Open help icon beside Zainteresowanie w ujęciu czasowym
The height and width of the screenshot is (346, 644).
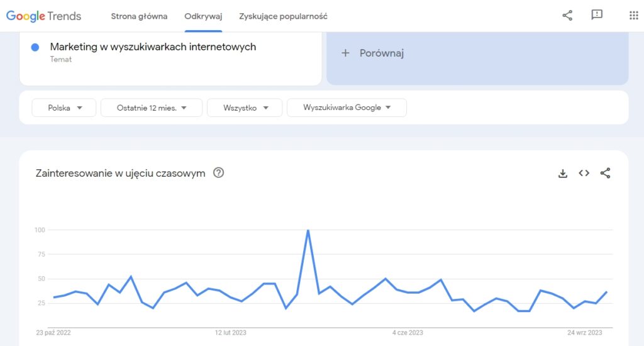click(218, 172)
